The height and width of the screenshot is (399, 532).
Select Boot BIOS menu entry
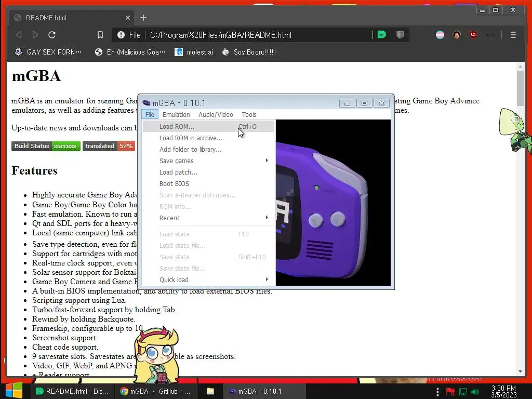click(208, 183)
